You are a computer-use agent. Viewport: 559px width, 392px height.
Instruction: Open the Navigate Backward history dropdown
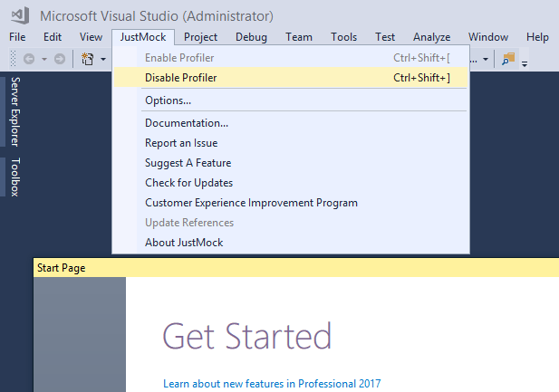point(44,59)
